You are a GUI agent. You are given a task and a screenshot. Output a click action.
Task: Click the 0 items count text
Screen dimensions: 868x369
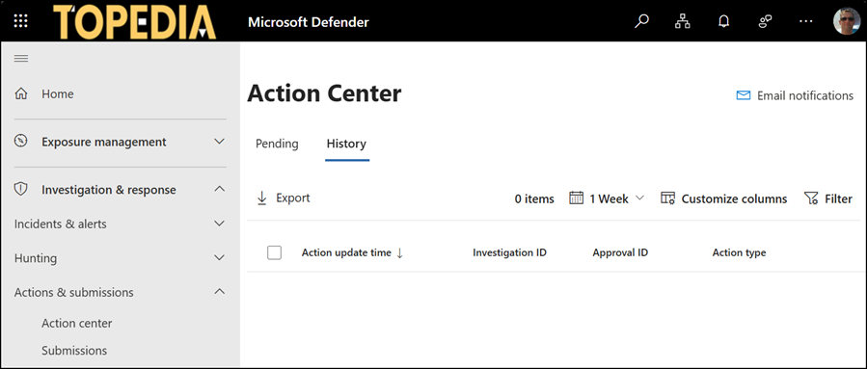(534, 199)
